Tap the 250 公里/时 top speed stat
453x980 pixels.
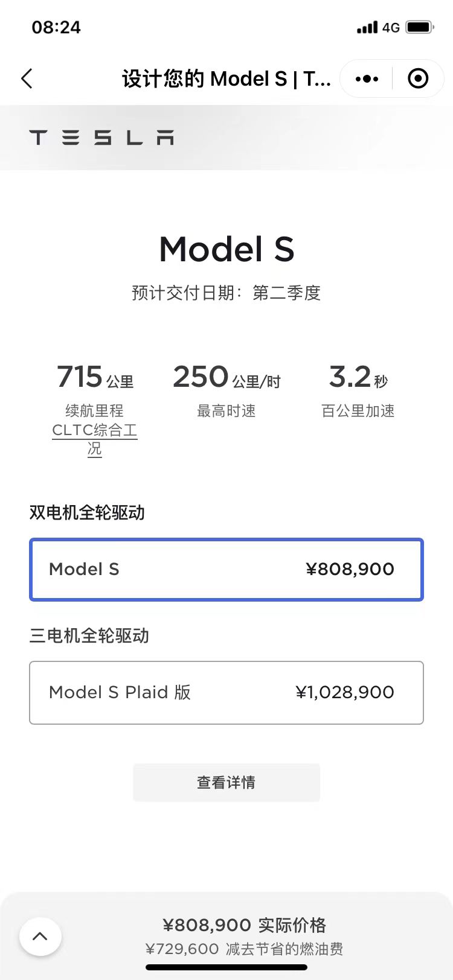226,378
